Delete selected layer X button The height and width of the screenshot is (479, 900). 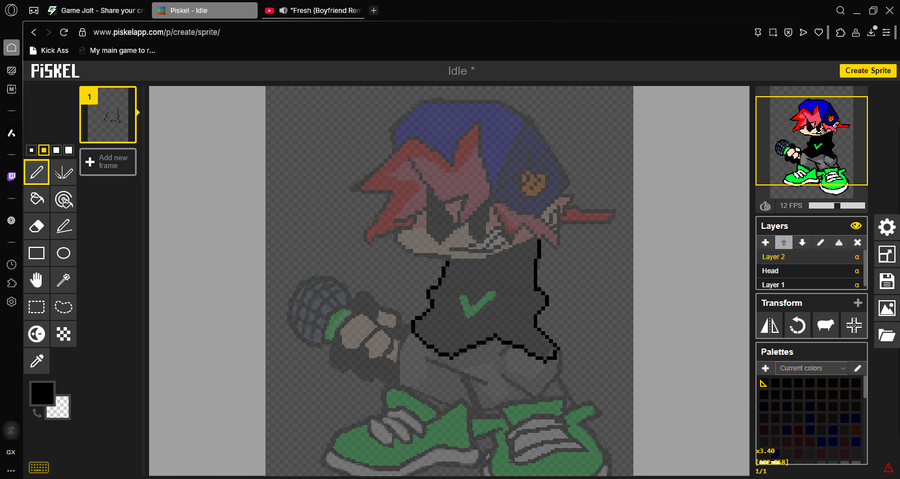[x=857, y=243]
